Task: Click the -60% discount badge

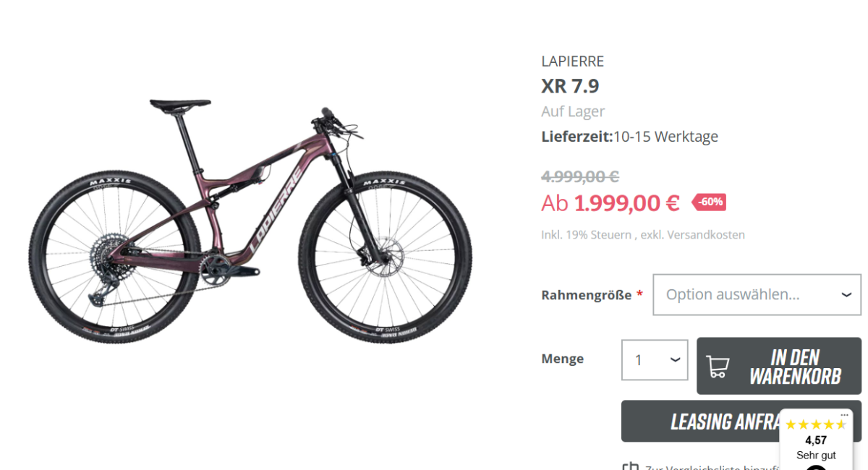Action: [x=709, y=202]
